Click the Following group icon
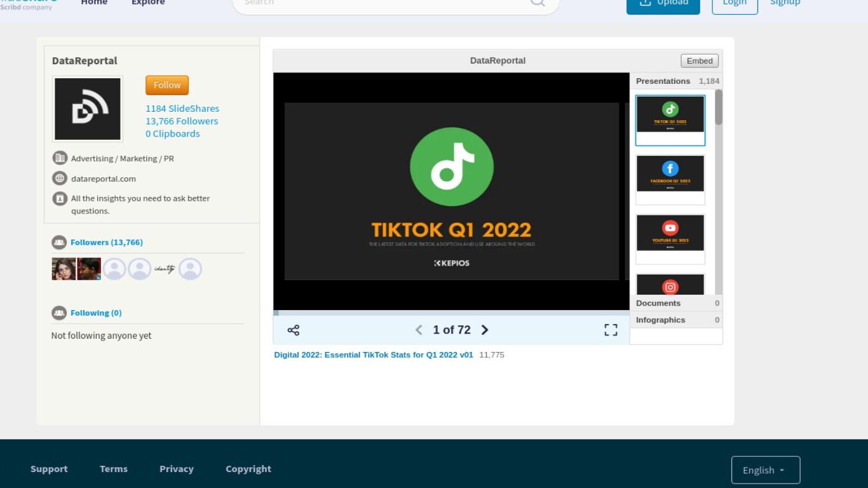The width and height of the screenshot is (868, 488). pos(59,313)
